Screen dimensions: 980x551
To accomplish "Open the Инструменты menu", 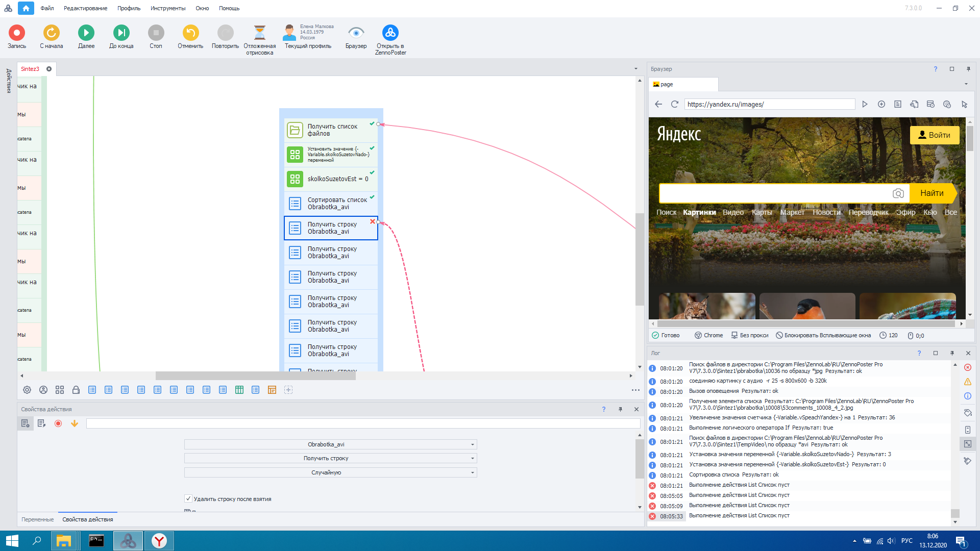I will [167, 8].
